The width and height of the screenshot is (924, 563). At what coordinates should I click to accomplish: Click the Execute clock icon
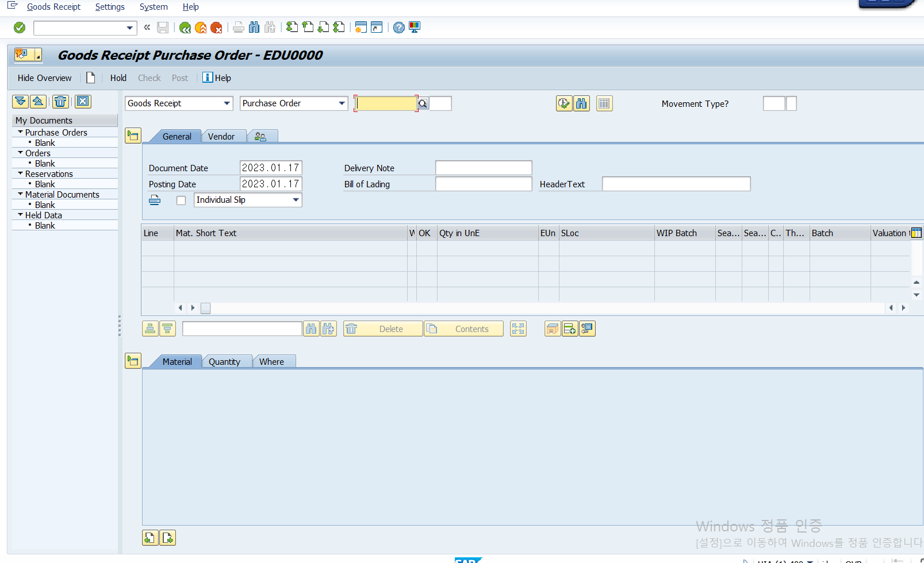coord(564,103)
